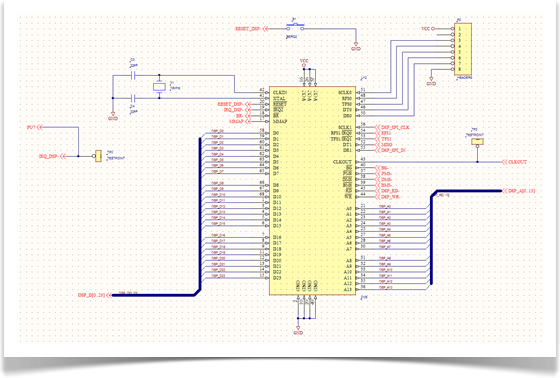Image resolution: width=560 pixels, height=378 pixels.
Task: Select RESET_DSP- port next to RESET pin
Action: click(x=234, y=104)
